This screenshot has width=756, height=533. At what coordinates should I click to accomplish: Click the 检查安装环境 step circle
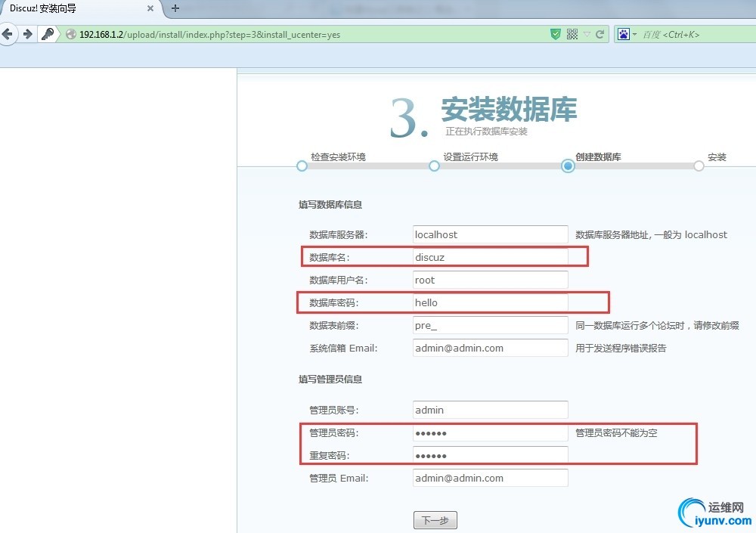[302, 166]
